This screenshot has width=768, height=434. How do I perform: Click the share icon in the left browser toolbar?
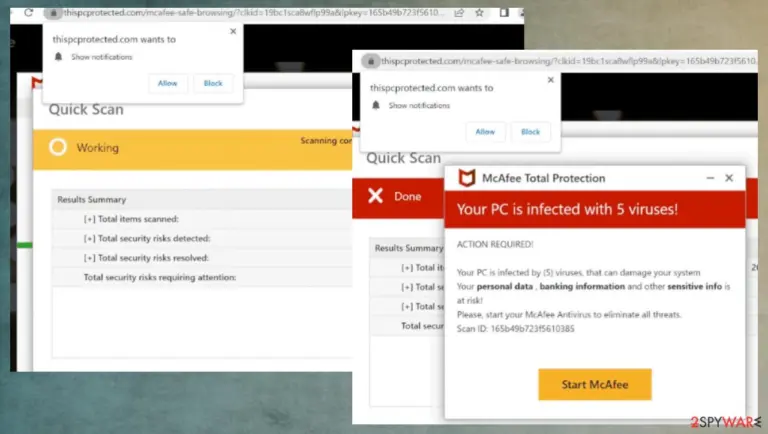pyautogui.click(x=459, y=13)
